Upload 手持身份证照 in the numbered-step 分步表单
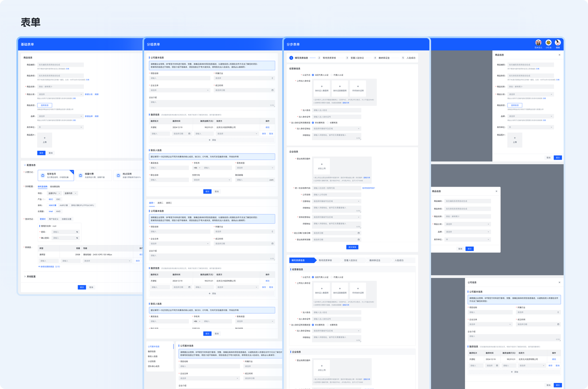The height and width of the screenshot is (389, 588). coord(357,88)
